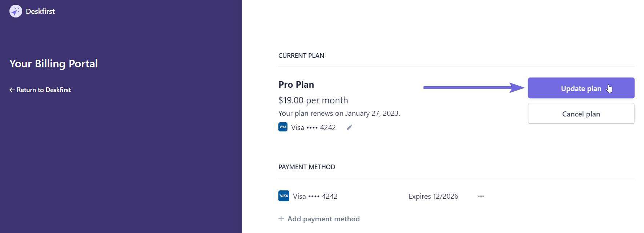Click the Visa card icon under Pro Plan
The image size is (644, 233).
[x=283, y=127]
